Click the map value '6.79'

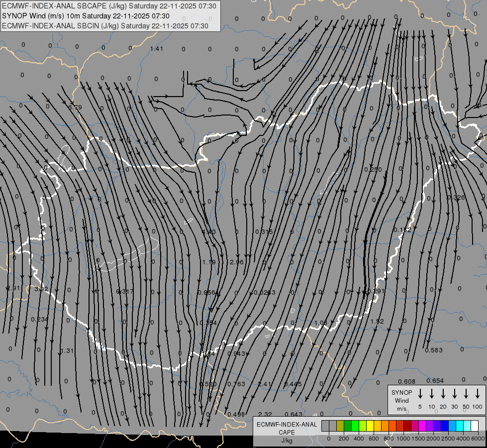pos(75,107)
